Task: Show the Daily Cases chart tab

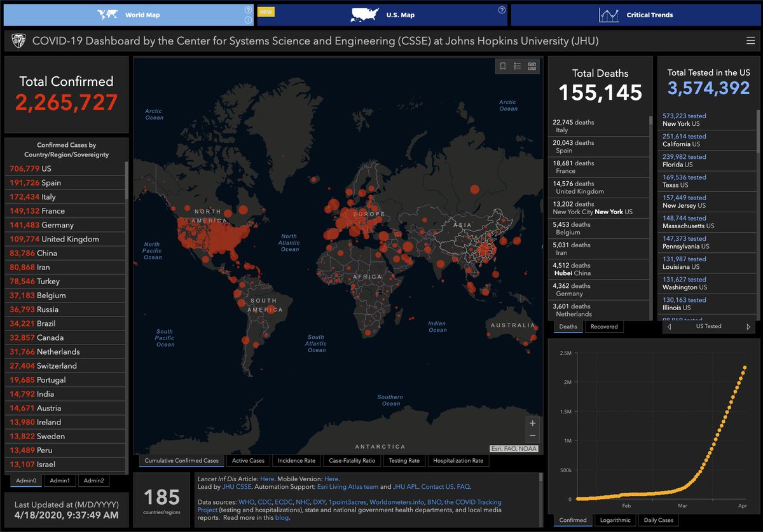Action: coord(657,520)
